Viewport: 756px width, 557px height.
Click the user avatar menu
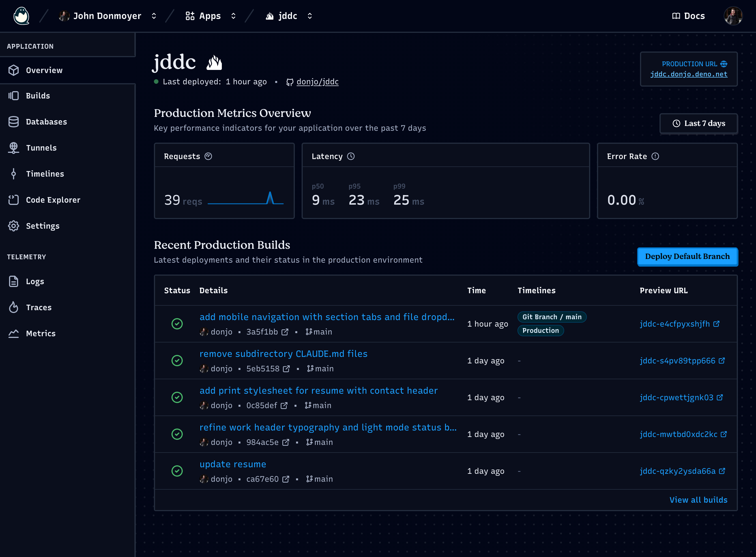733,16
